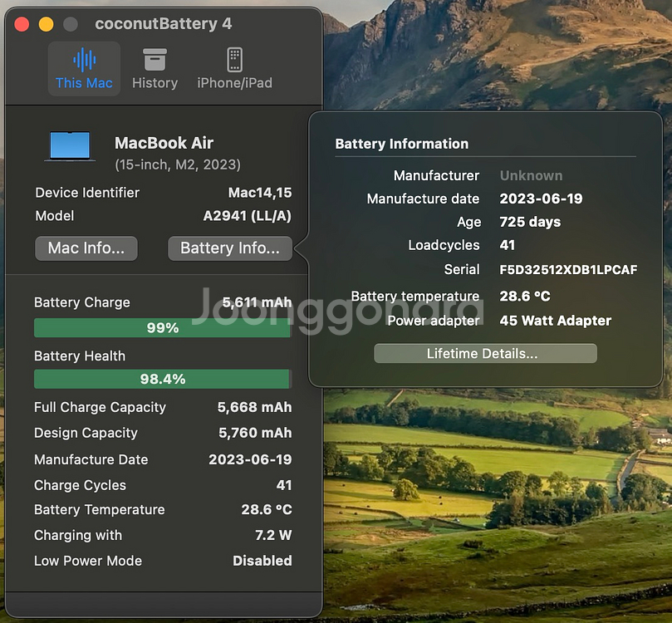Click the Full Charge Capacity label
672x623 pixels.
click(100, 407)
